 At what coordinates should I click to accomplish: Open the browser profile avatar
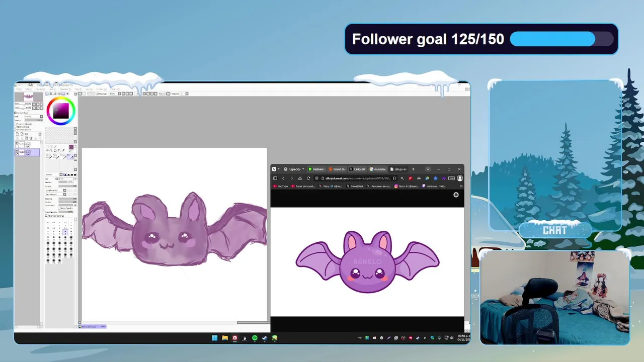click(460, 178)
